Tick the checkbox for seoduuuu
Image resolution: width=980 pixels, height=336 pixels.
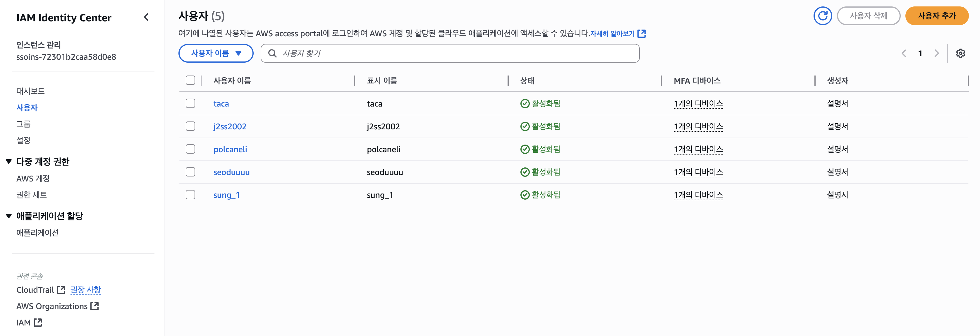coord(190,172)
